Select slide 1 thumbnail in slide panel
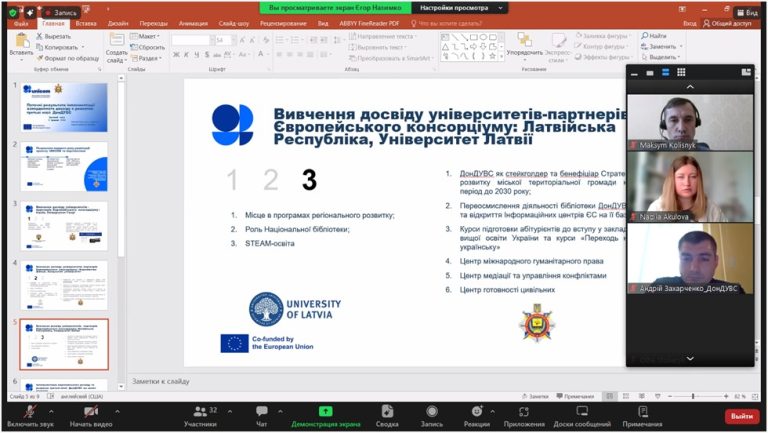Image resolution: width=768 pixels, height=433 pixels. [x=64, y=107]
